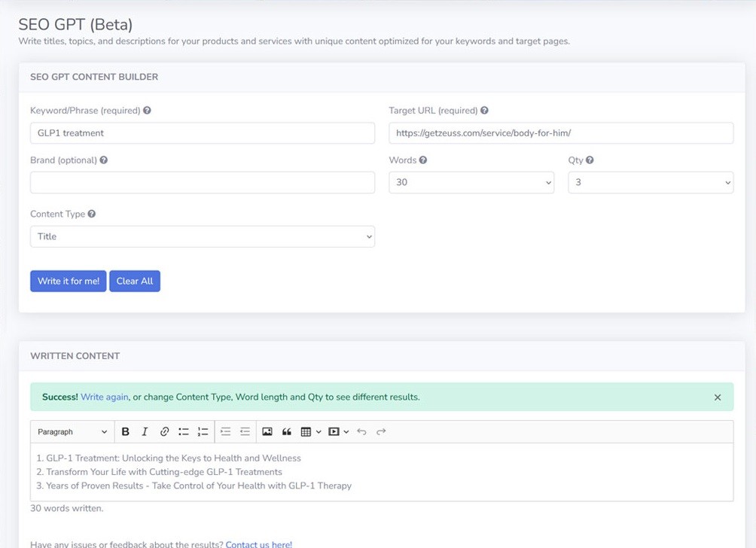Click the insert table icon
Image resolution: width=756 pixels, height=548 pixels.
click(306, 432)
